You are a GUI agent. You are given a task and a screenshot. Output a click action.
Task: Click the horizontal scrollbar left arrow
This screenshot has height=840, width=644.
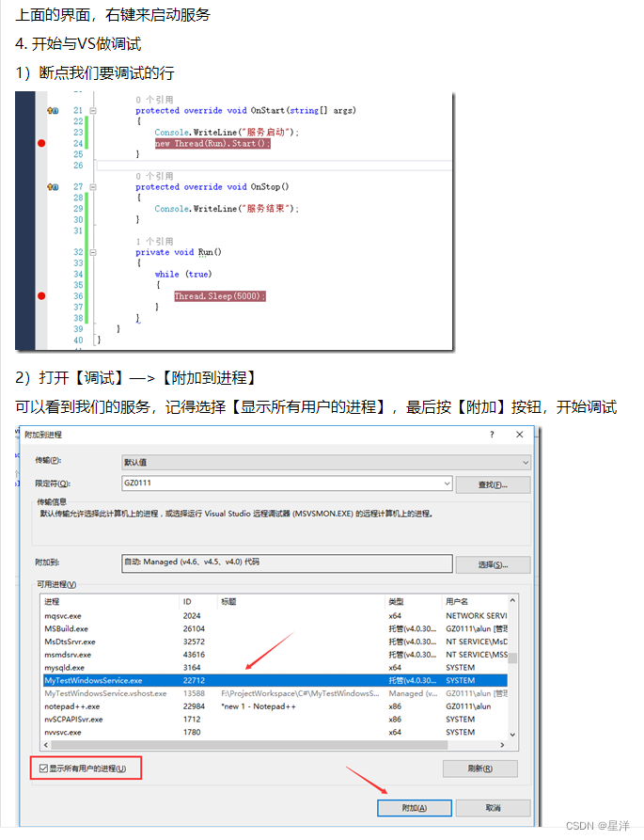[x=46, y=745]
